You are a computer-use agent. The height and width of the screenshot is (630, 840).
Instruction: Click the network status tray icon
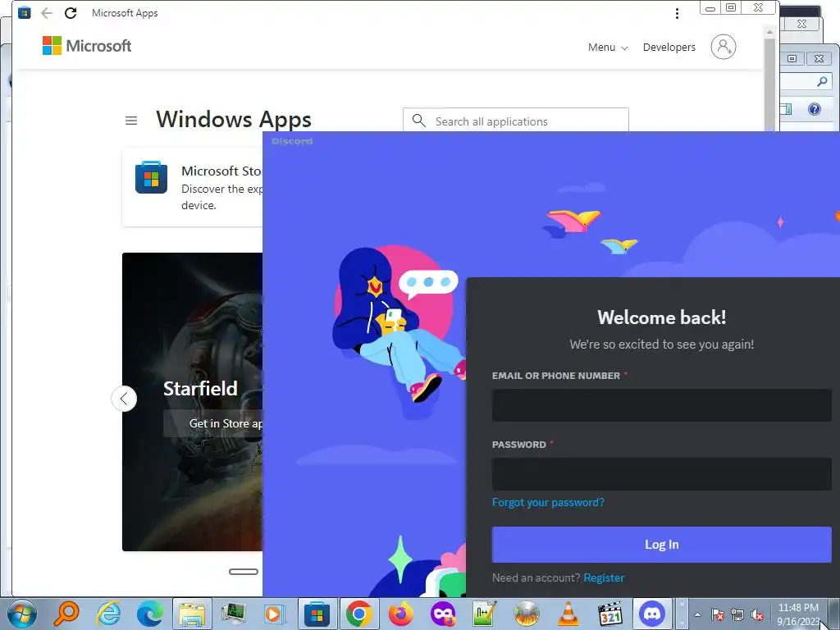[737, 615]
